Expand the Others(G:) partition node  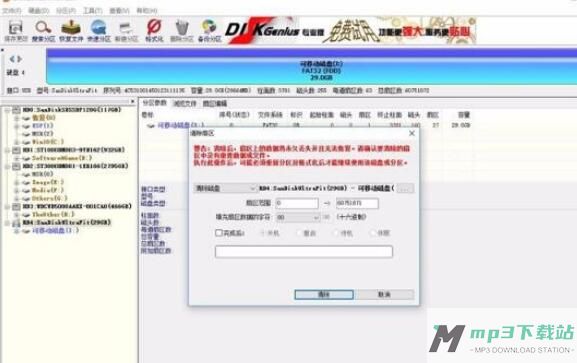pos(16,198)
